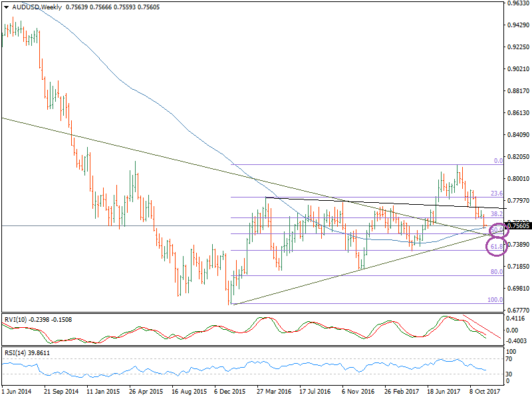Screen dimensions: 532x399
Task: Click the RSI scale value 100
Action: pos(511,352)
